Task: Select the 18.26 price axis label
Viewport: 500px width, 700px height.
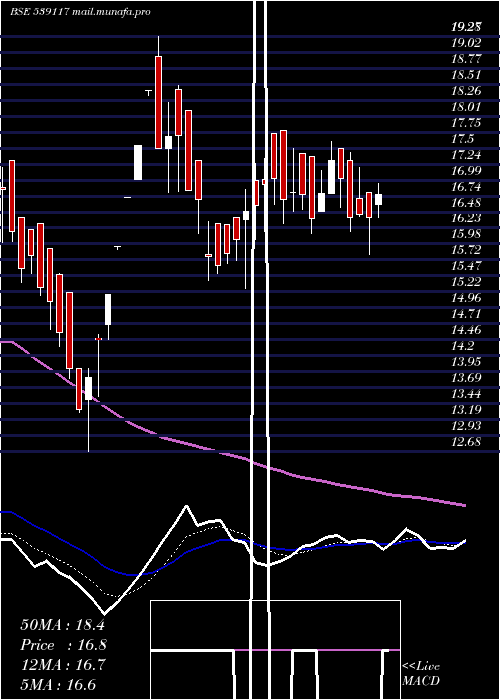Action: pyautogui.click(x=466, y=91)
